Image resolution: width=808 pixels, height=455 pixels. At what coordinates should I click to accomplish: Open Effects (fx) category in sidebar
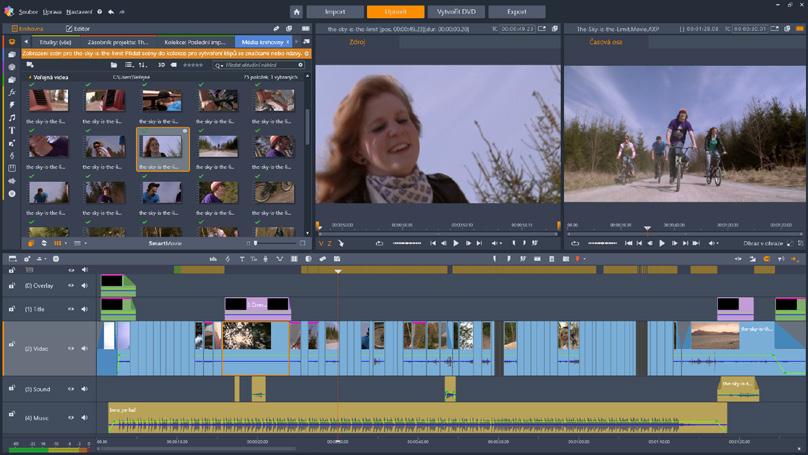[x=11, y=92]
